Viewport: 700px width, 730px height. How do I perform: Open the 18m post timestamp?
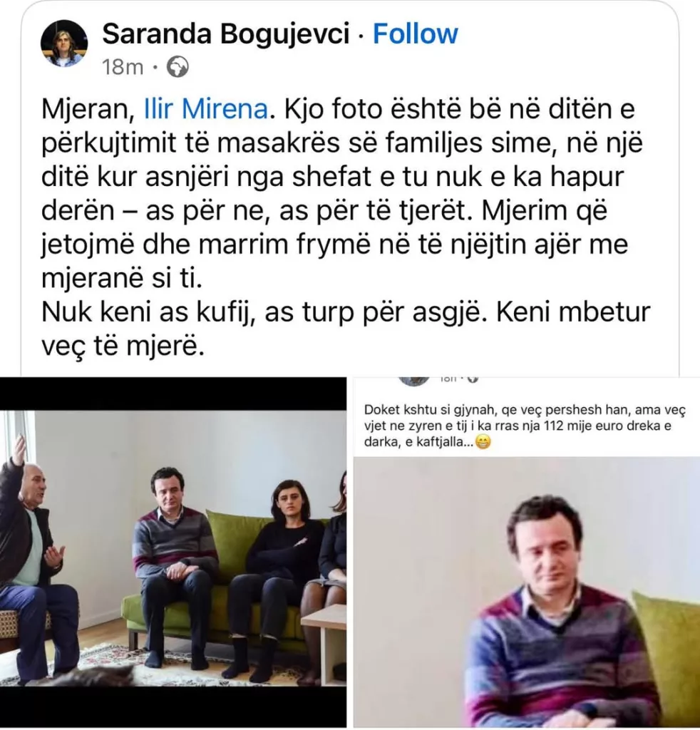[x=123, y=67]
